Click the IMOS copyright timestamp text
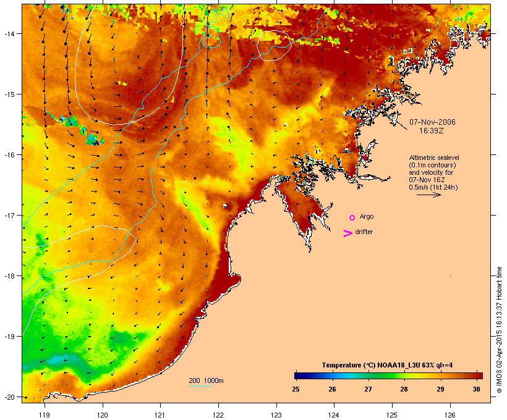Screen dimensions: 507x420 point(499,330)
